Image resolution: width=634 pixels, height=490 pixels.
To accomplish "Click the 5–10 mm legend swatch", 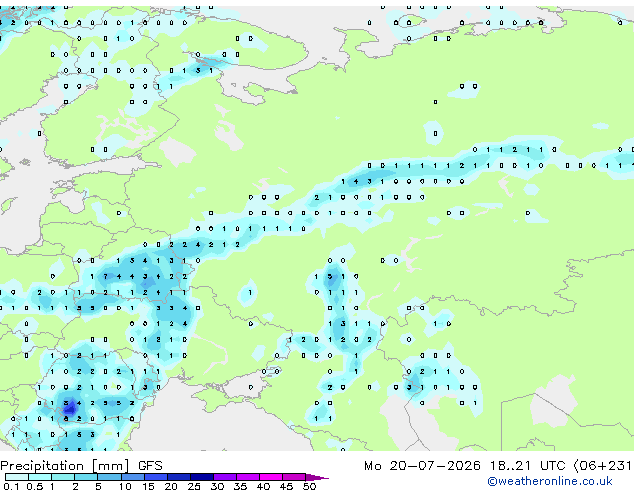I will tap(109, 477).
